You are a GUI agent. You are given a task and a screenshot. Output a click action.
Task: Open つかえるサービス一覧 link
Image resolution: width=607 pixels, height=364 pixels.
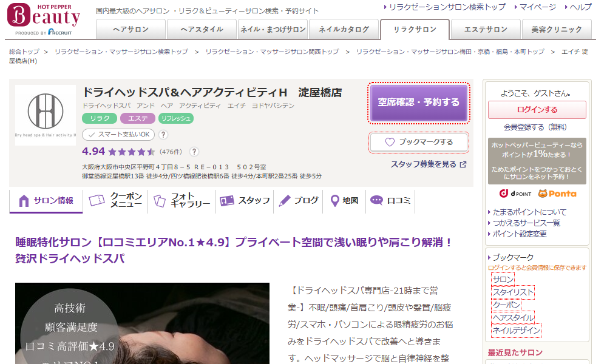(x=526, y=223)
